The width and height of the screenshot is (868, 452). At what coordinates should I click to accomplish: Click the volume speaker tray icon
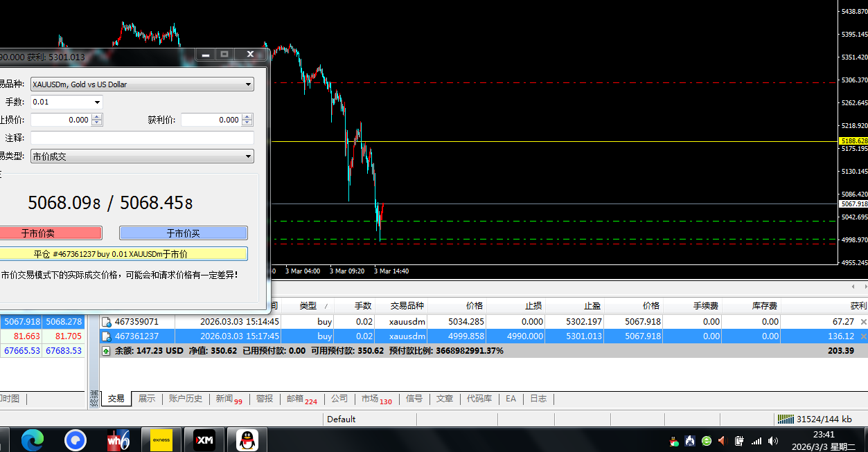tap(773, 440)
